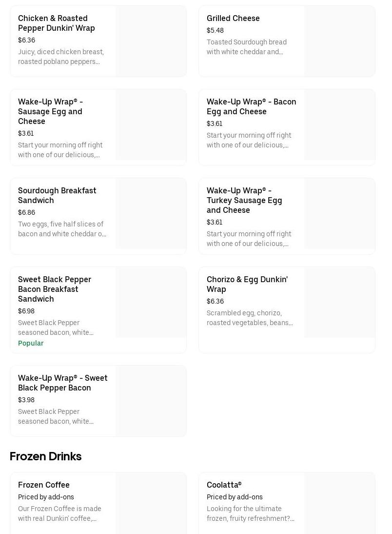Click the Sourdough Breakfast Sandwich photo area
This screenshot has width=392, height=534.
coord(151,213)
